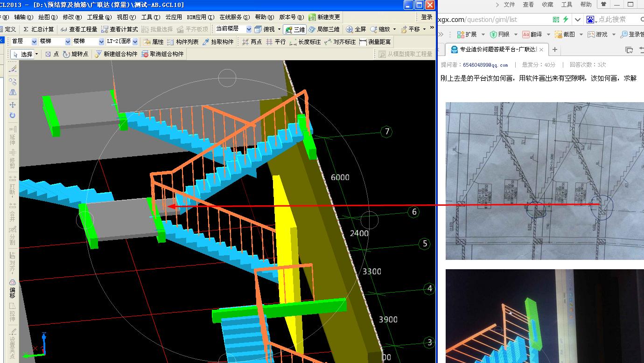Select the 旋转点 rotate point tool
This screenshot has width=644, height=363.
click(x=76, y=54)
